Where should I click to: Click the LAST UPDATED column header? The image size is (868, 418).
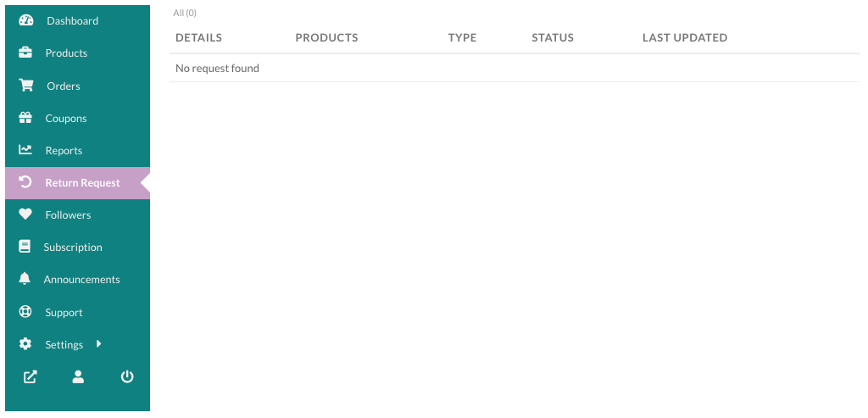point(685,37)
